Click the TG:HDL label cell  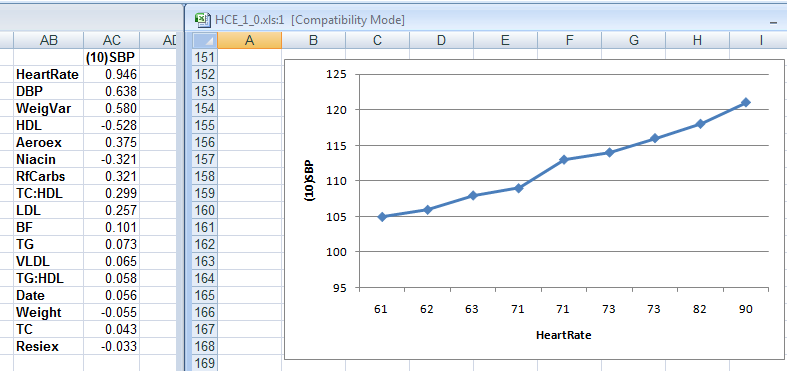click(x=49, y=279)
